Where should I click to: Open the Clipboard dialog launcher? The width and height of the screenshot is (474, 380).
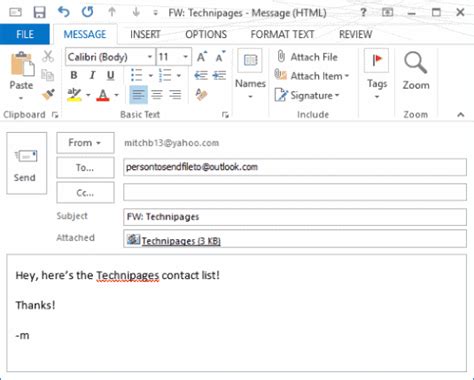coord(55,115)
